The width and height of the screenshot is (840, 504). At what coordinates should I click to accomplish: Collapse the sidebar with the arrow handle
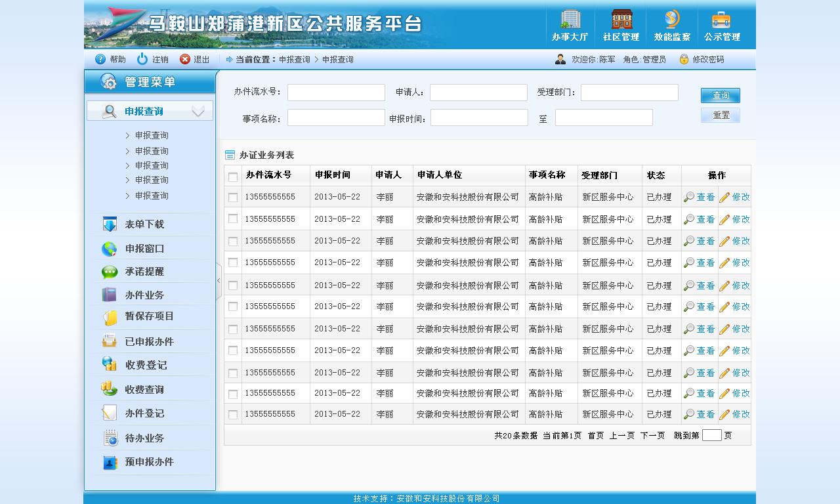click(x=219, y=281)
